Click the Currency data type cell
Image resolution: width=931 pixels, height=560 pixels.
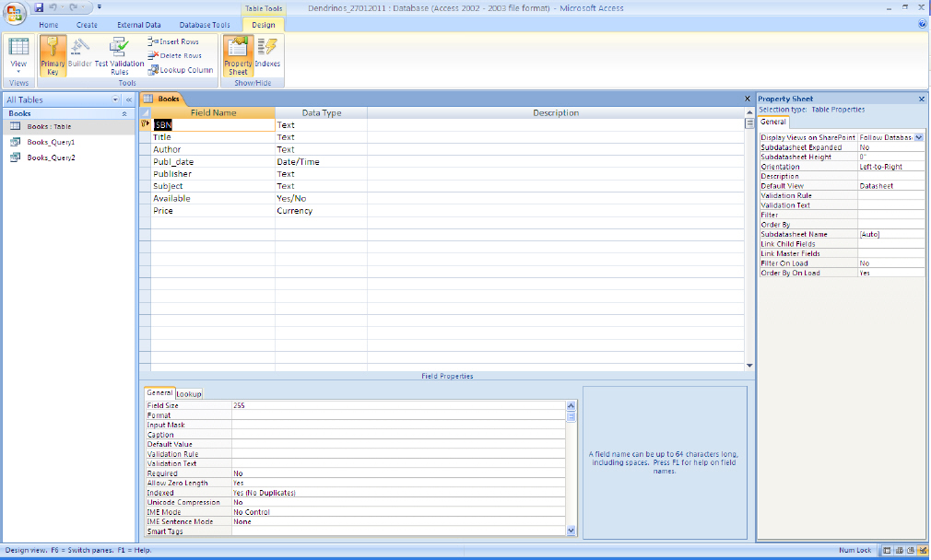coord(321,211)
